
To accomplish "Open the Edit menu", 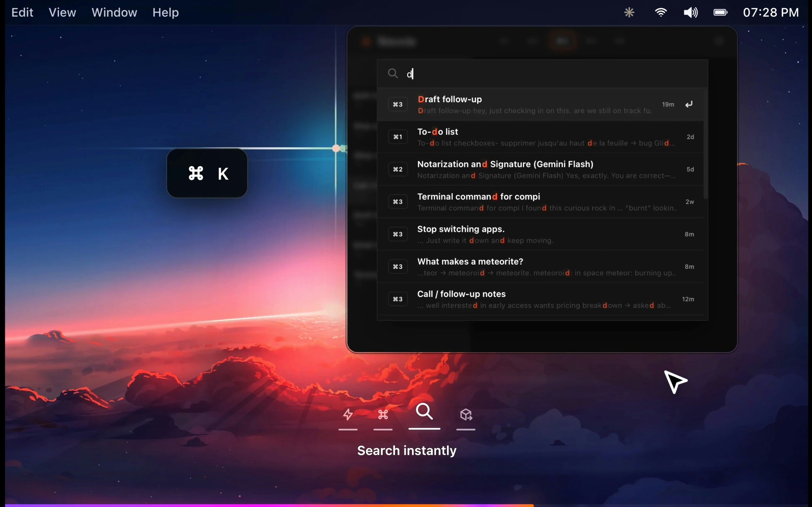I will tap(22, 12).
